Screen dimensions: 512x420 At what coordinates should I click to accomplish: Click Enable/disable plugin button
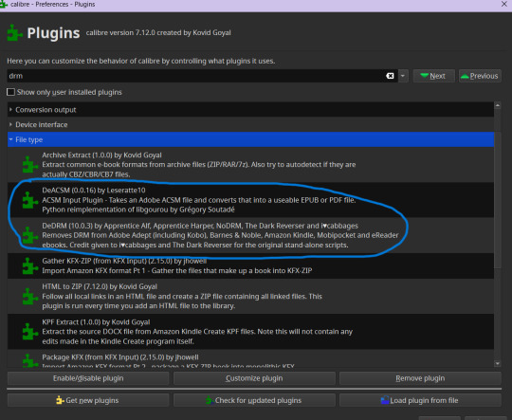coord(88,378)
